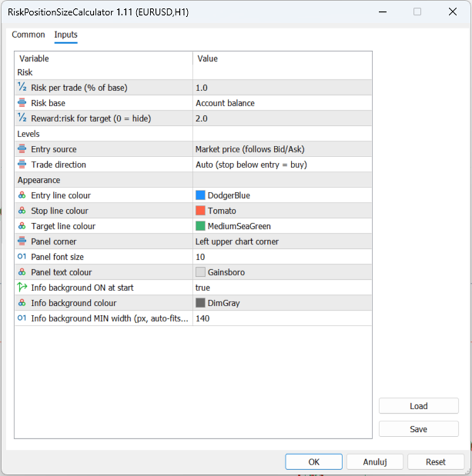Minimize the RiskPositionSizeCalculator dialog
Viewport: 472px width, 476px height.
click(383, 12)
